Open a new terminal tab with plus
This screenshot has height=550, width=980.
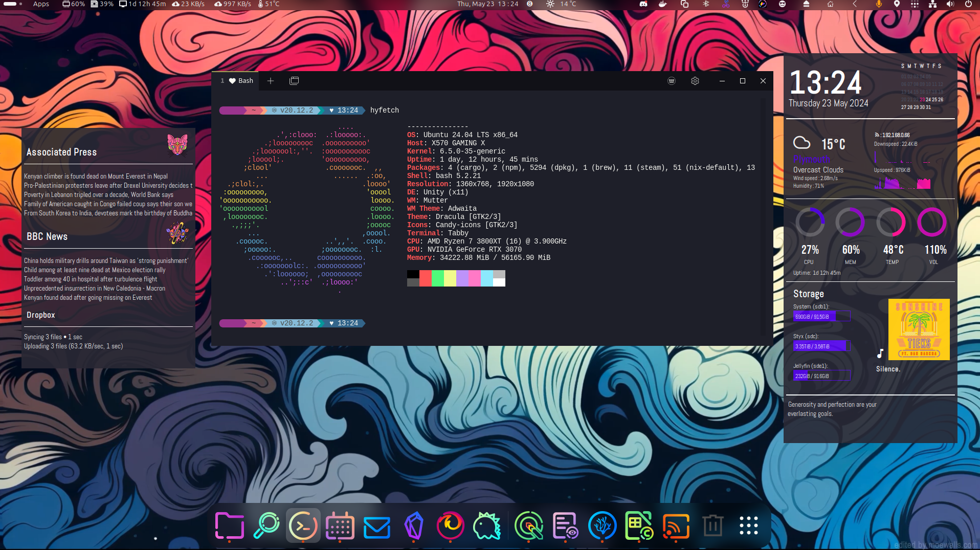pyautogui.click(x=271, y=81)
